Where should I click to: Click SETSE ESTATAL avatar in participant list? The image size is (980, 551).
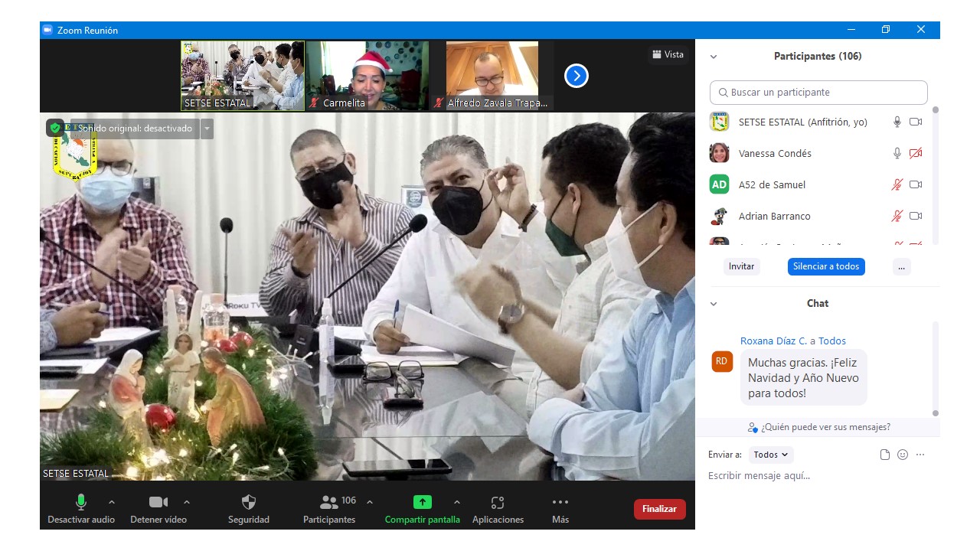click(x=719, y=122)
